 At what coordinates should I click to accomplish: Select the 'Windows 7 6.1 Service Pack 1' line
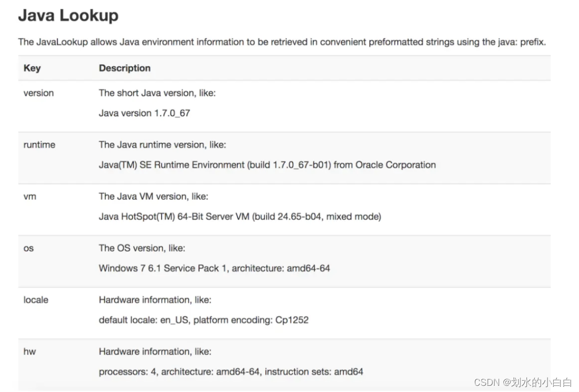point(215,268)
